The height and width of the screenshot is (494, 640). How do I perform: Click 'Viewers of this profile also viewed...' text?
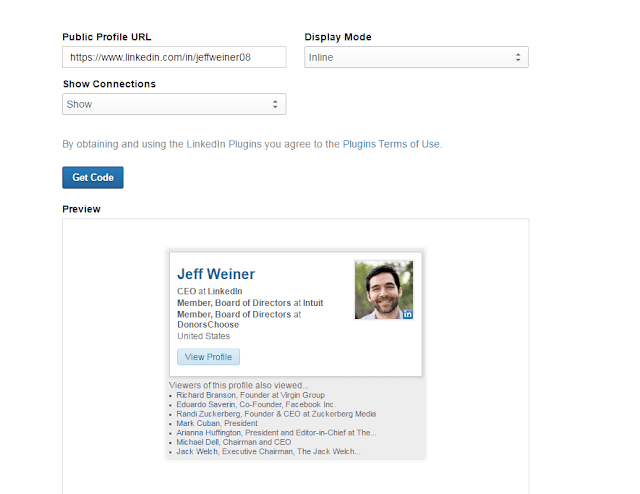238,385
